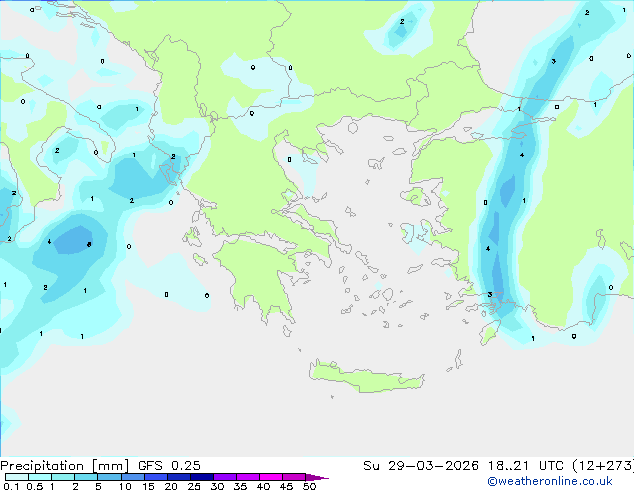
Task: Click the 'Precipitation [mm]' title text
Action: (65, 466)
